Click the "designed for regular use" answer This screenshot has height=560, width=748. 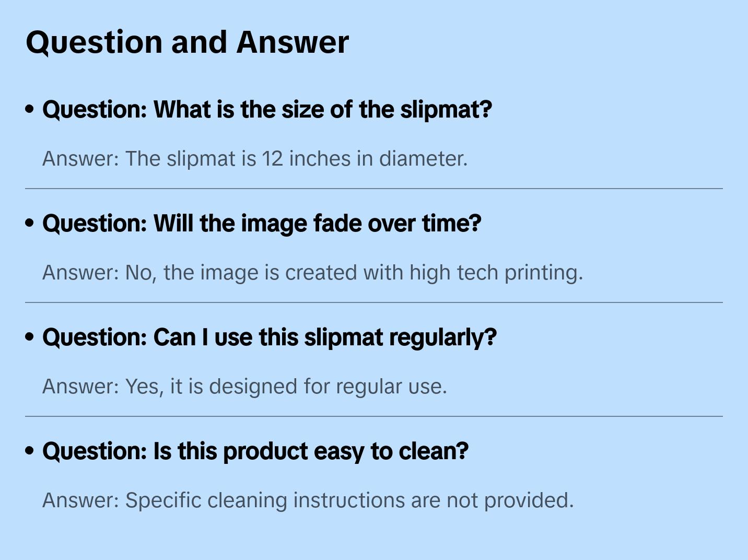coord(244,387)
